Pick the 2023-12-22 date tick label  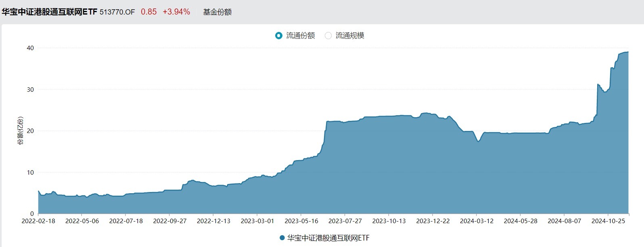click(433, 221)
